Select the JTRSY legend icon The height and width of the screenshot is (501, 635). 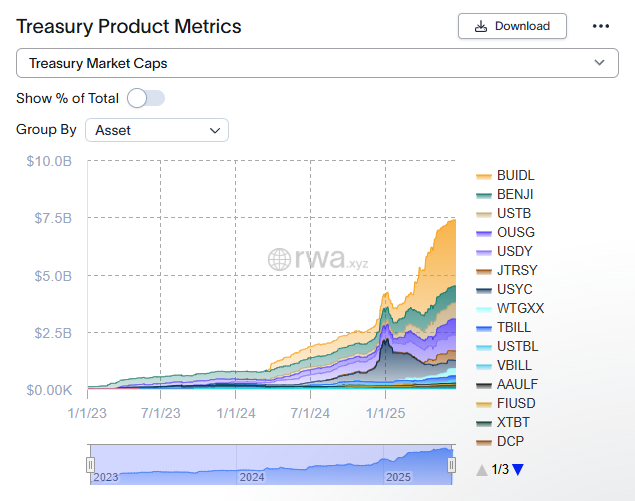pyautogui.click(x=483, y=270)
